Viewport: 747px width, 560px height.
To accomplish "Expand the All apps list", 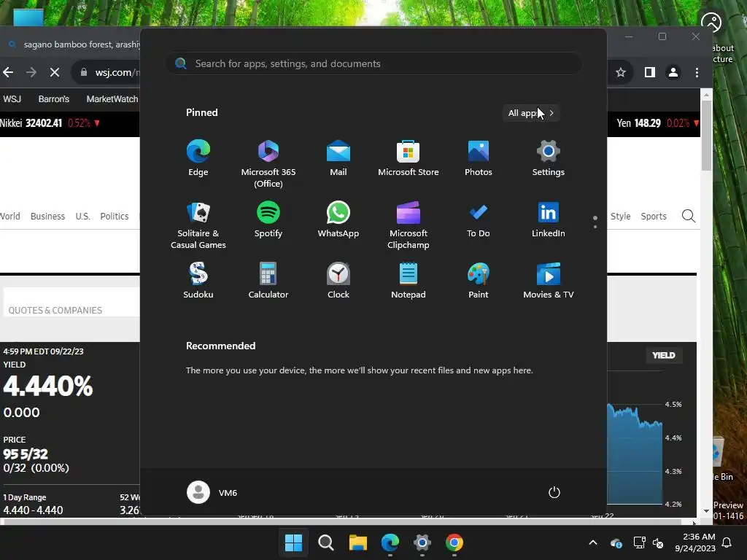I will [x=531, y=113].
